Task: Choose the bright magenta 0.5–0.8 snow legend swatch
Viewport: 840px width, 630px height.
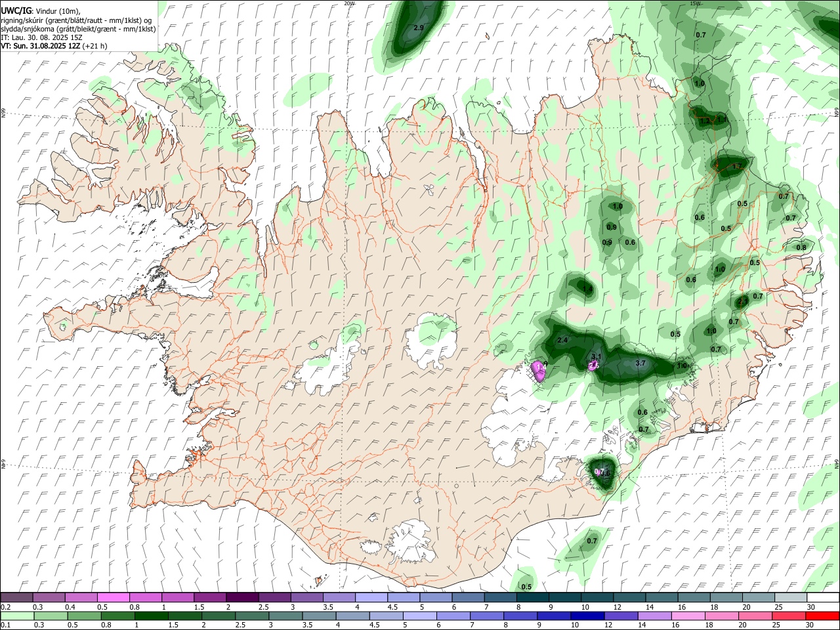Action: (x=113, y=598)
